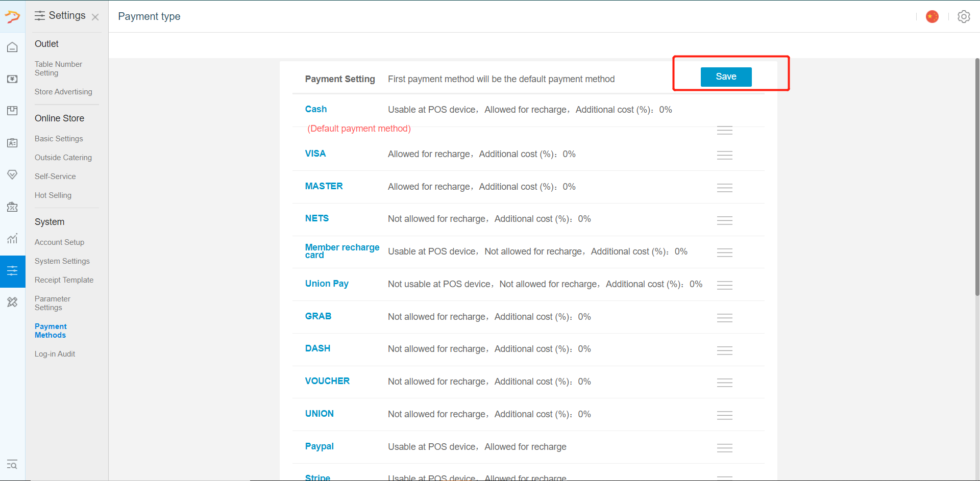Viewport: 980px width, 481px height.
Task: Click the reorder handle for VISA row
Action: pos(724,155)
